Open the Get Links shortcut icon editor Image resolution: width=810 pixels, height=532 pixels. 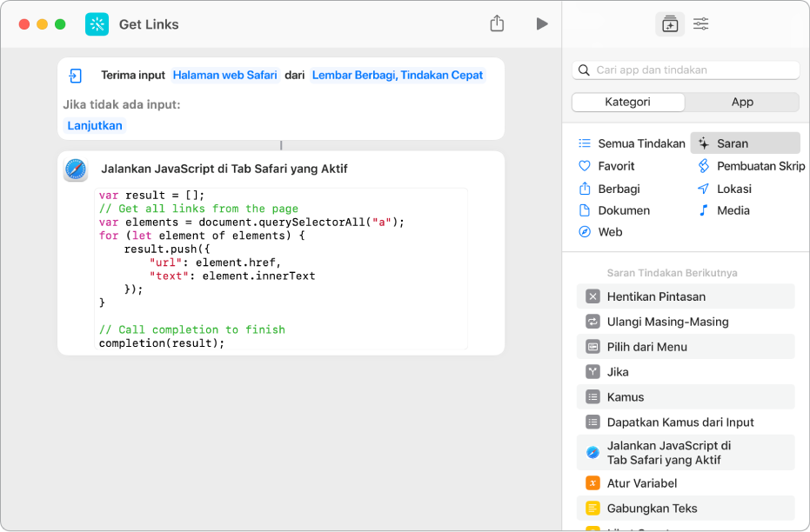[x=97, y=24]
